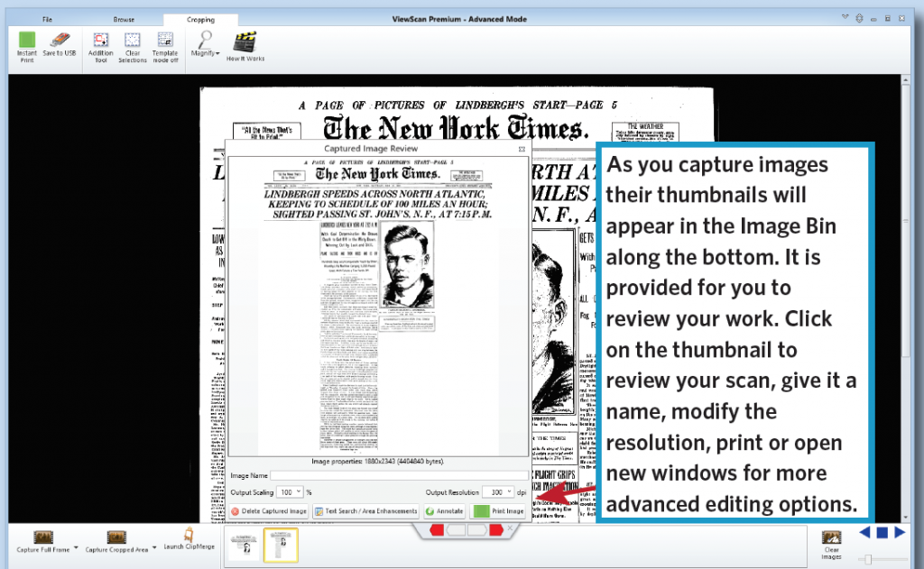Click the Print Image button
Viewport: 924px width, 569px height.
[499, 511]
